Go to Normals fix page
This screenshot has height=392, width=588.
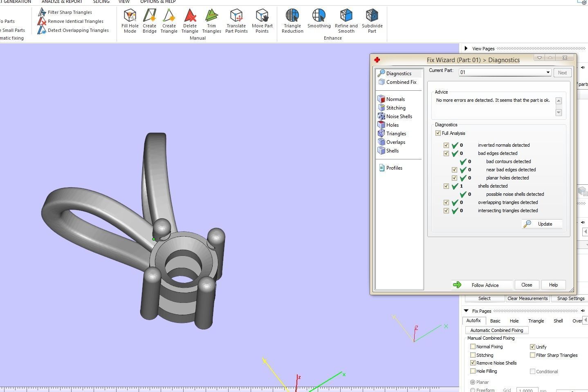(391, 99)
